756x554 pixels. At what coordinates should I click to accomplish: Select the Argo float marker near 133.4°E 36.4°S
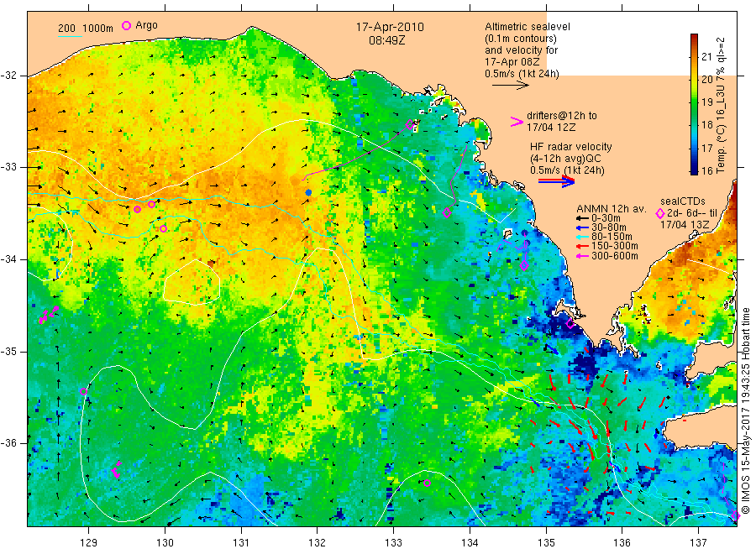click(x=427, y=483)
